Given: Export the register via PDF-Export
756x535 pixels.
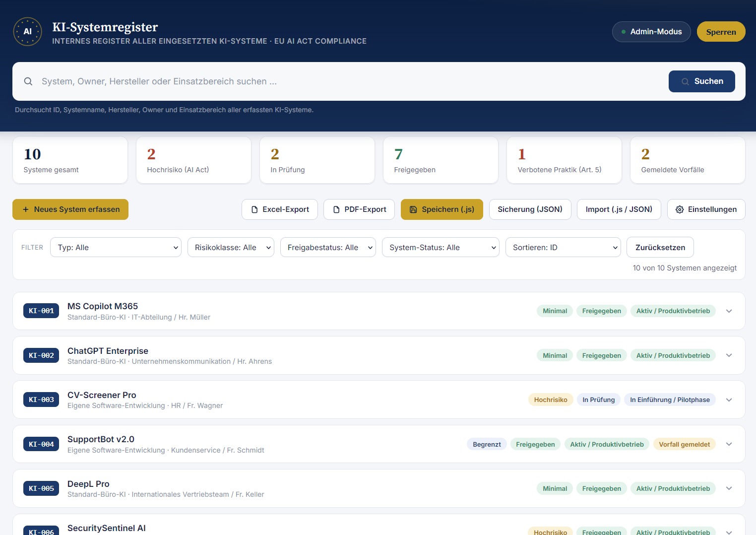Looking at the screenshot, I should click(359, 209).
